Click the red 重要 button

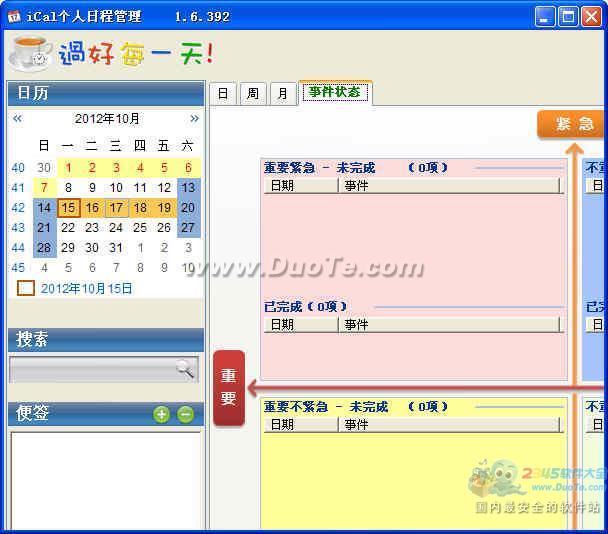[x=229, y=388]
